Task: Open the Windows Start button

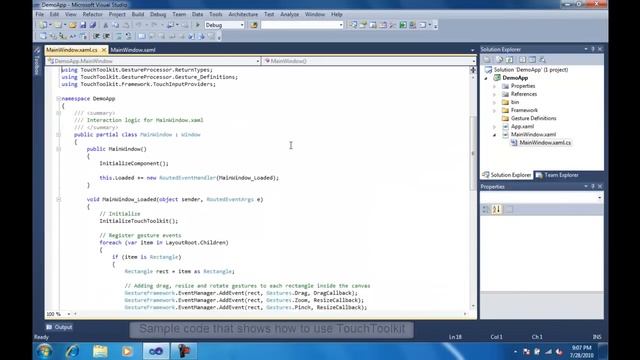Action: (44, 351)
